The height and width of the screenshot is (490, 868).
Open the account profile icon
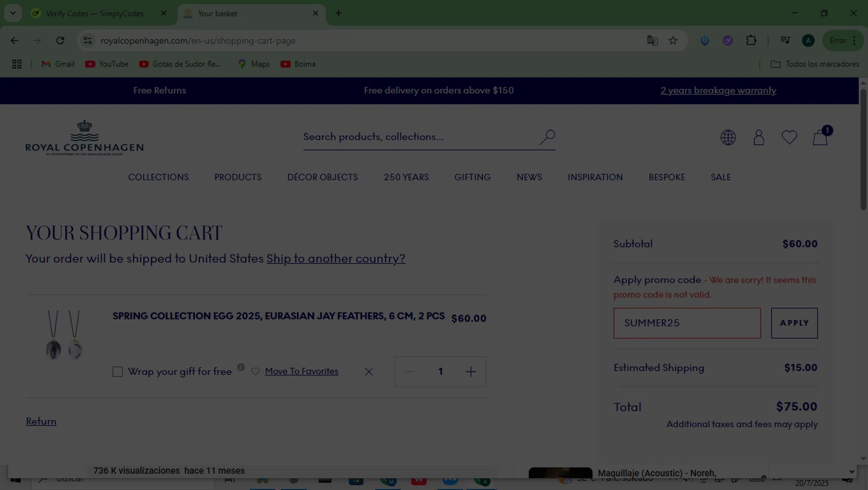pyautogui.click(x=759, y=137)
